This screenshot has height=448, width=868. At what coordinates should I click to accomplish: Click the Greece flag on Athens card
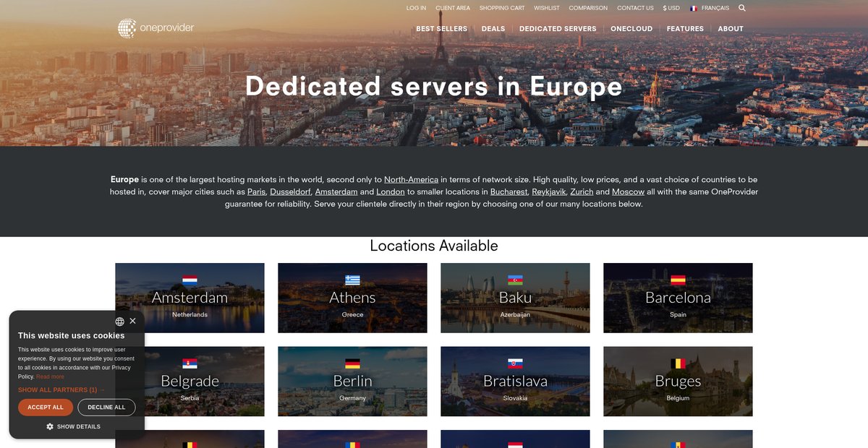point(352,280)
